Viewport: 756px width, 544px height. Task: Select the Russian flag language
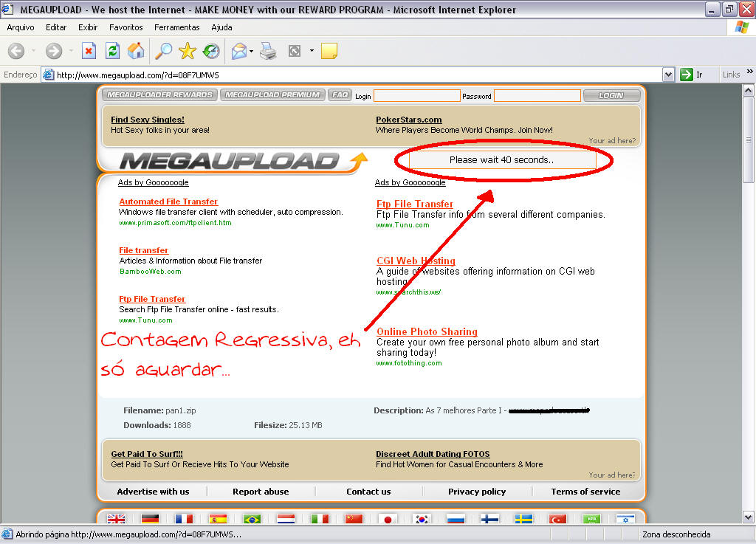[x=456, y=519]
